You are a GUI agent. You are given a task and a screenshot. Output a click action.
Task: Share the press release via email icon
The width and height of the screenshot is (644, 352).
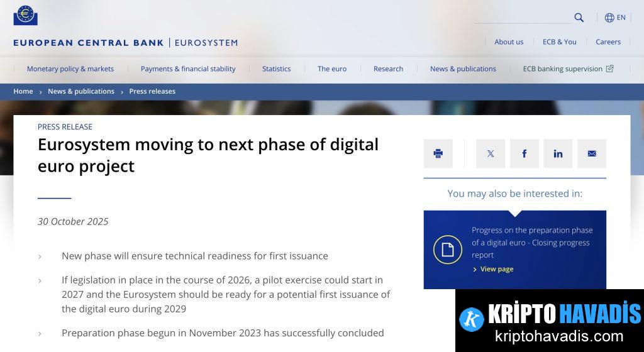tap(591, 153)
